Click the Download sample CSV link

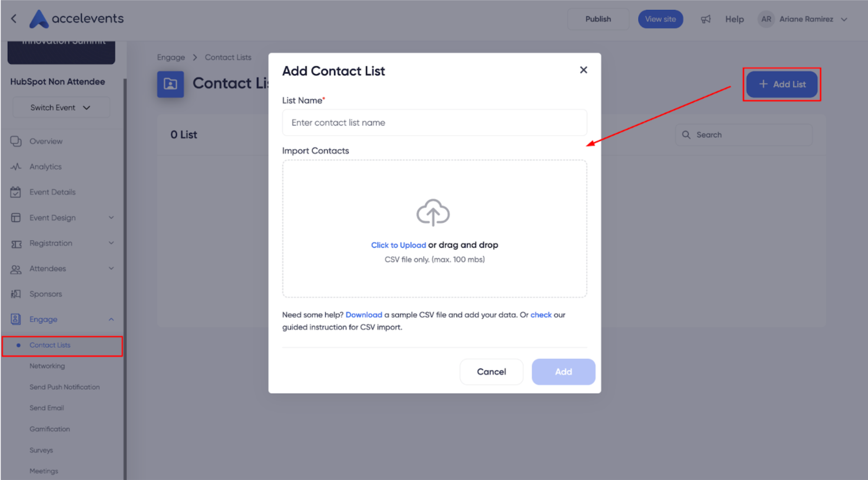364,315
